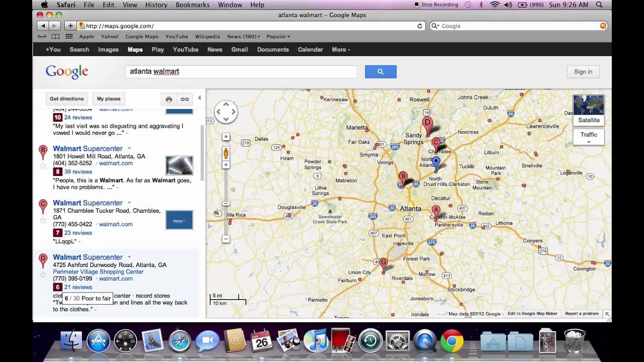This screenshot has height=362, width=644.
Task: Click the map pan navigation control
Action: (x=226, y=112)
